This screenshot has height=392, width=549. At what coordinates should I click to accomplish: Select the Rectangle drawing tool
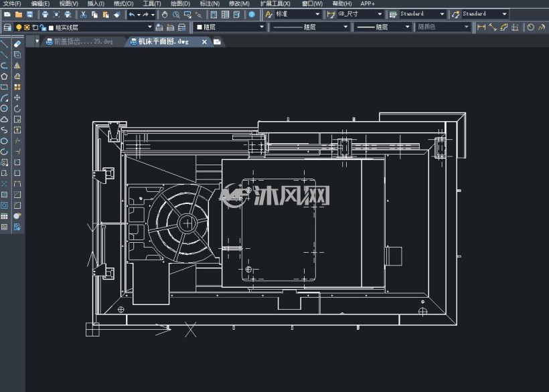coord(4,87)
